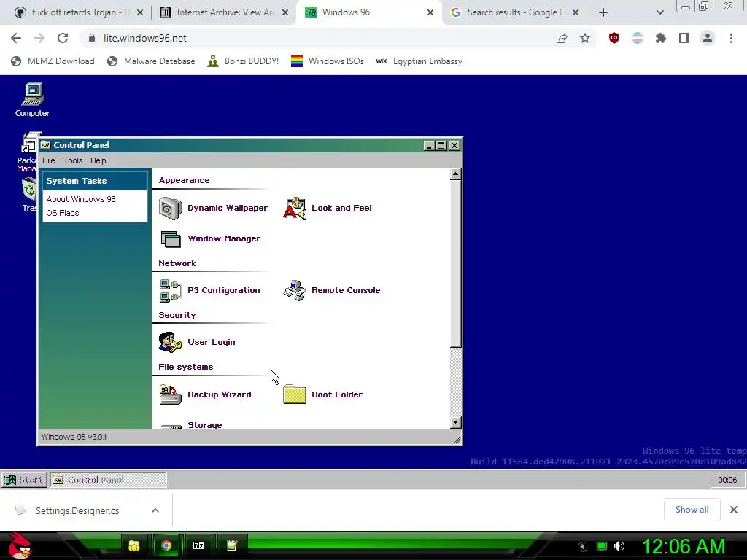The width and height of the screenshot is (747, 560).
Task: Open Dynamic Wallpaper settings icon
Action: click(170, 208)
